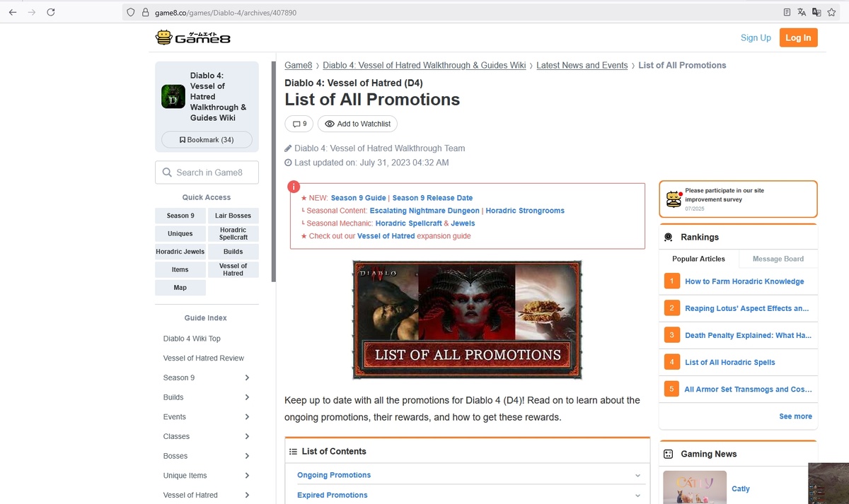The image size is (849, 504).
Task: Click the red info icon on notice box
Action: 294,187
